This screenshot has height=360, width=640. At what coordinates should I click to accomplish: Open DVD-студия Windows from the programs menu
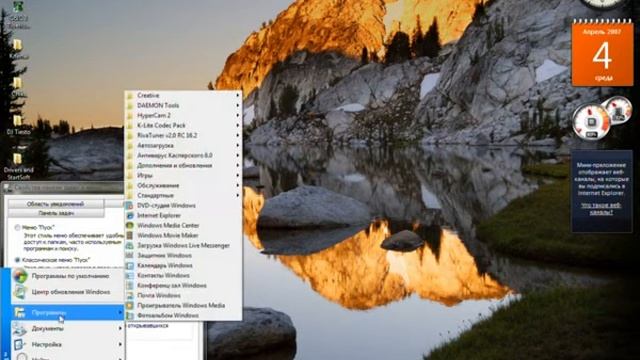183,205
